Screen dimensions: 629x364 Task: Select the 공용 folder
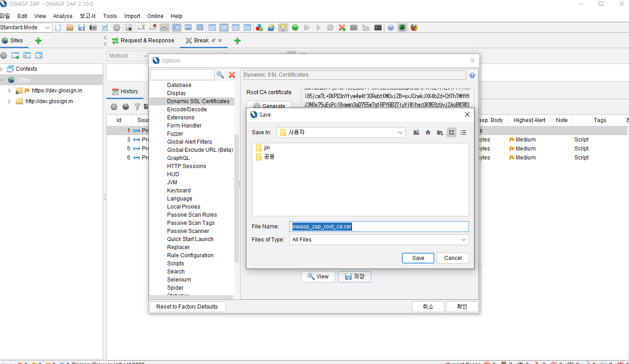point(265,157)
